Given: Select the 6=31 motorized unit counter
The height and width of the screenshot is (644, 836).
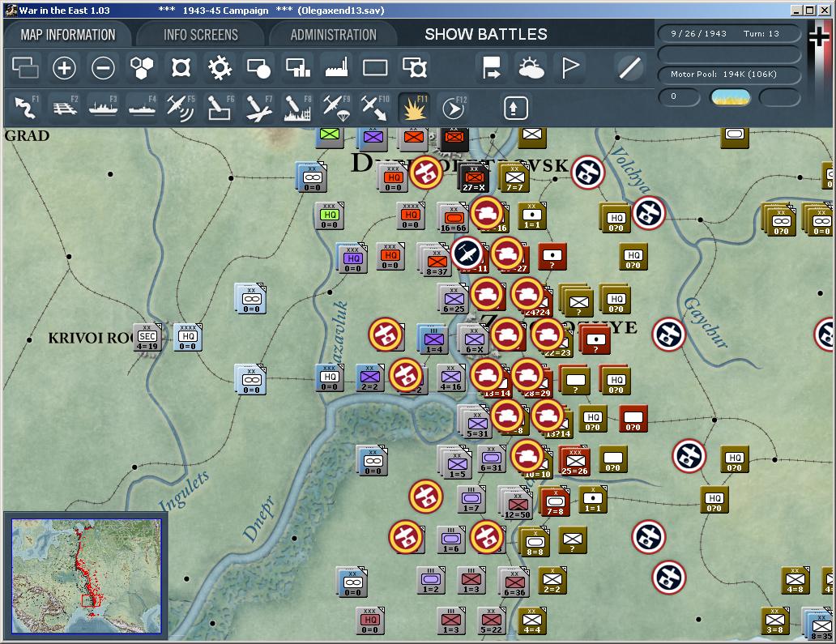Looking at the screenshot, I should (492, 459).
